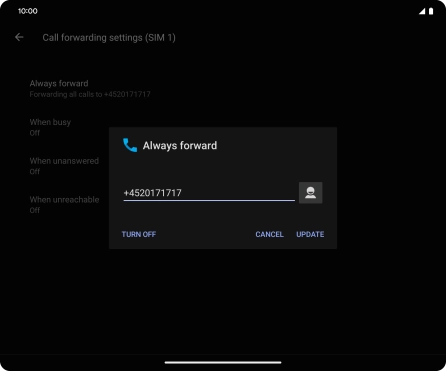Click the Call forwarding settings (SIM 1) title
446x371 pixels.
coord(109,38)
